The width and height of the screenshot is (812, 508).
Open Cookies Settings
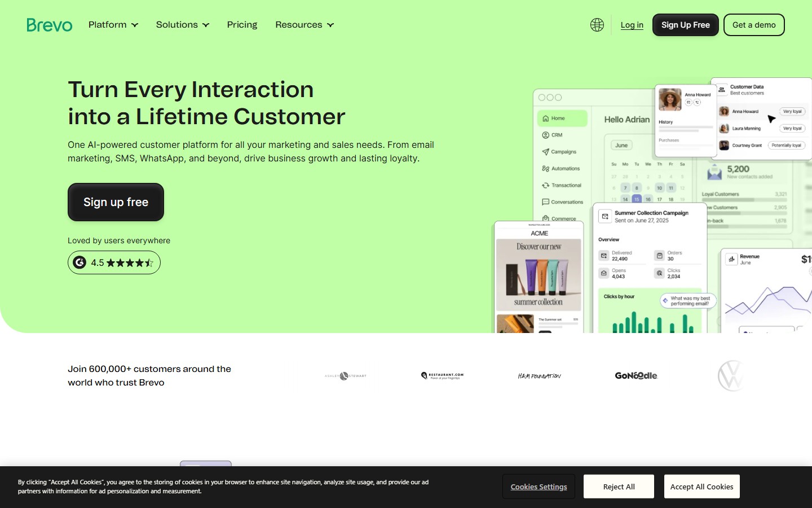pos(539,487)
